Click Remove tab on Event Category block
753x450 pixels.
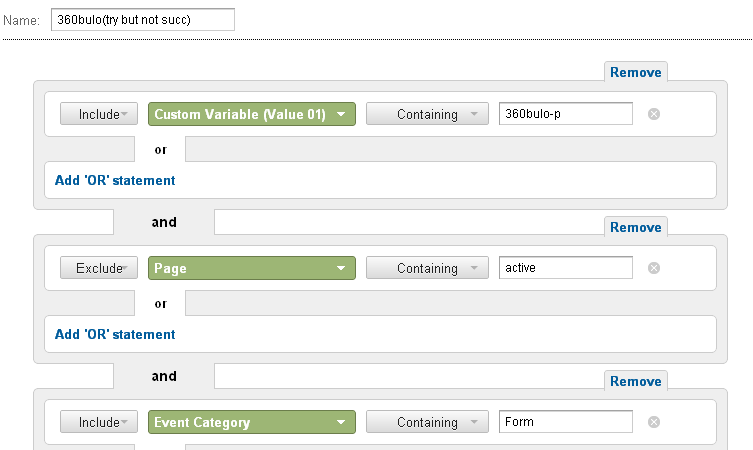tap(636, 381)
